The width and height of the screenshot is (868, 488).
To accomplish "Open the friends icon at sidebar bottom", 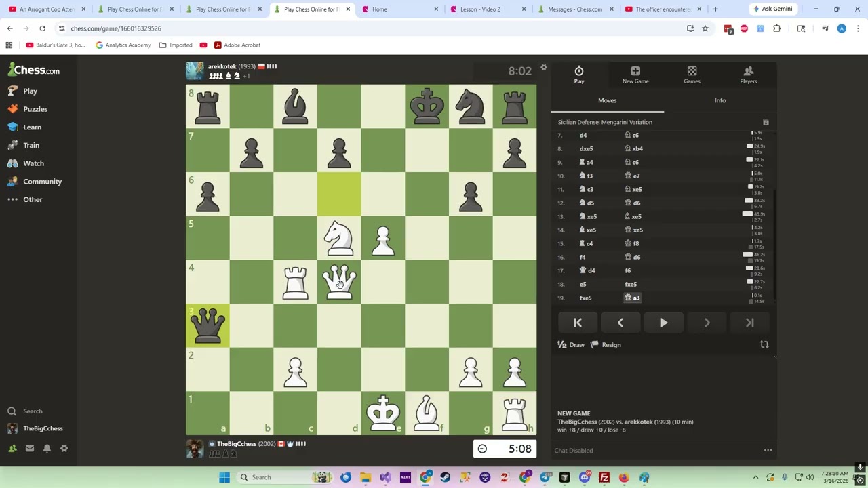I will 12,448.
